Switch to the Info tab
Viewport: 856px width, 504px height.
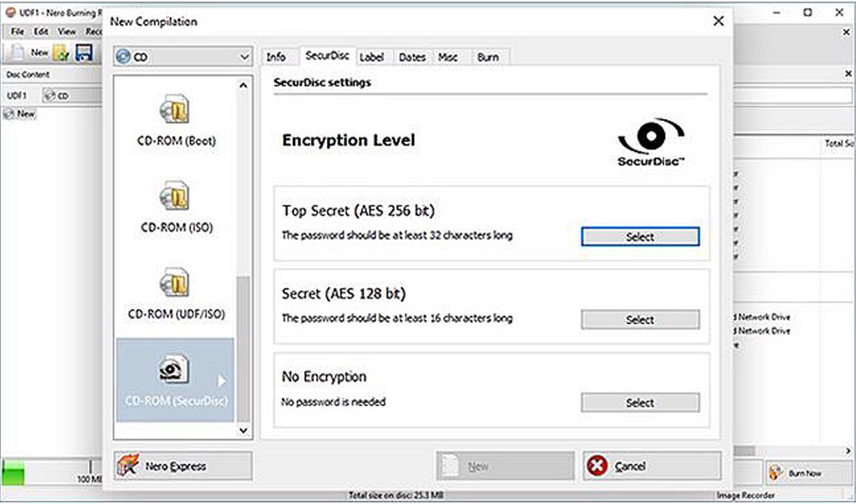[276, 57]
